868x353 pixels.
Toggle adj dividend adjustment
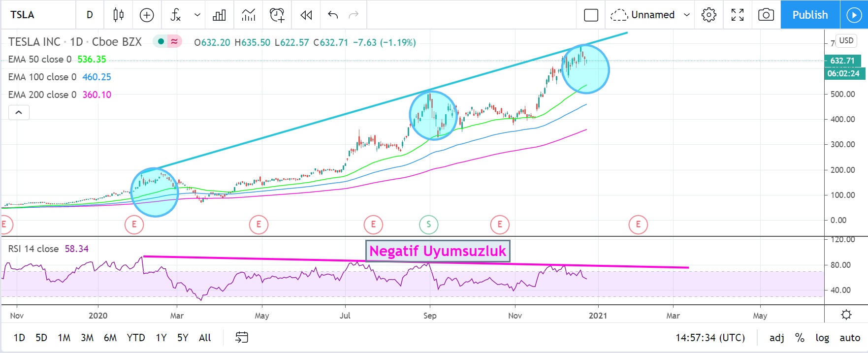(x=777, y=338)
